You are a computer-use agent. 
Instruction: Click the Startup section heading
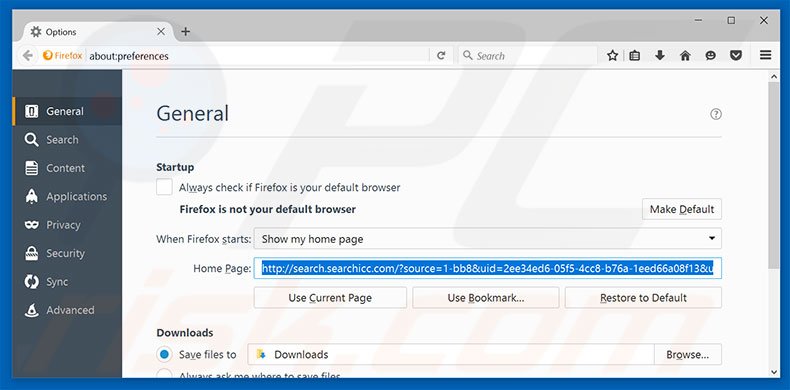175,167
